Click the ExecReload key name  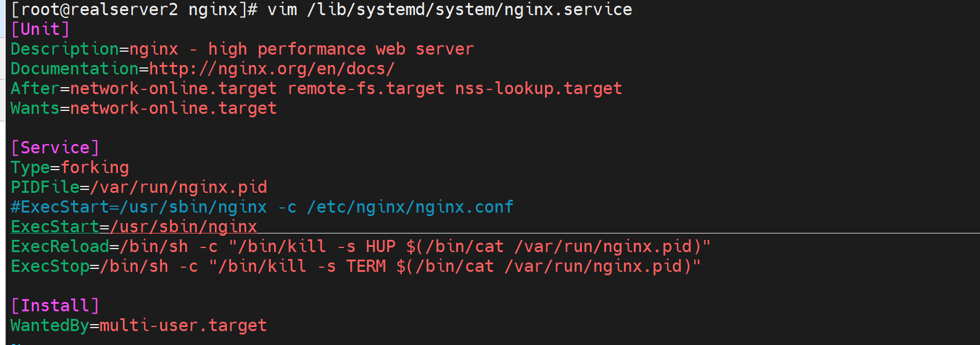60,246
